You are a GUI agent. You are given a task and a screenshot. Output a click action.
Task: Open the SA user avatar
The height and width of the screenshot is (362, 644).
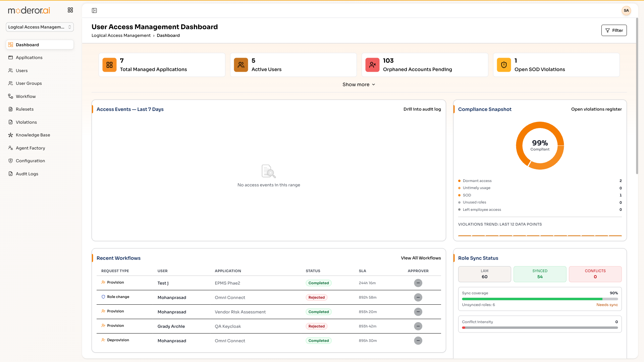626,10
